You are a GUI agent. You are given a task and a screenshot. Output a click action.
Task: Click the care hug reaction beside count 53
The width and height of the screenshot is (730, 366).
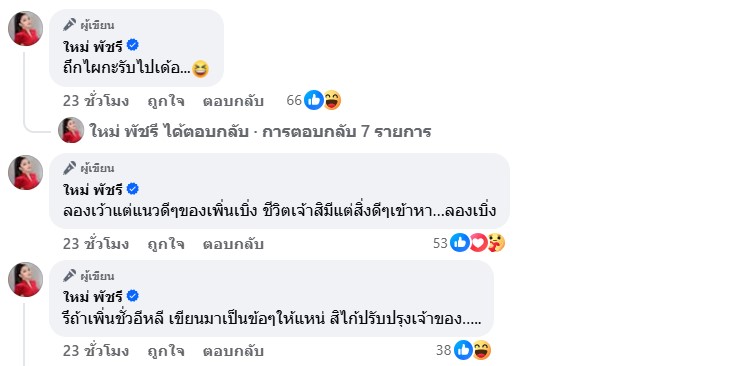pos(496,243)
